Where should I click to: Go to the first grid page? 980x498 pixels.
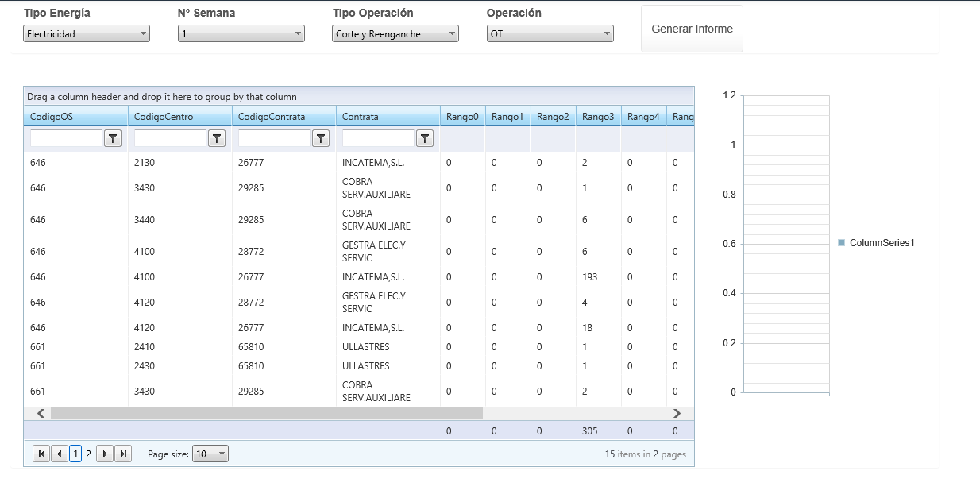(x=41, y=454)
